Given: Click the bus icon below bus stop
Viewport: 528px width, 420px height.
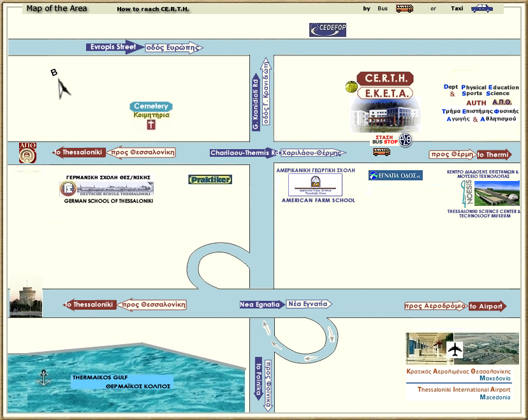Looking at the screenshot, I should [381, 152].
